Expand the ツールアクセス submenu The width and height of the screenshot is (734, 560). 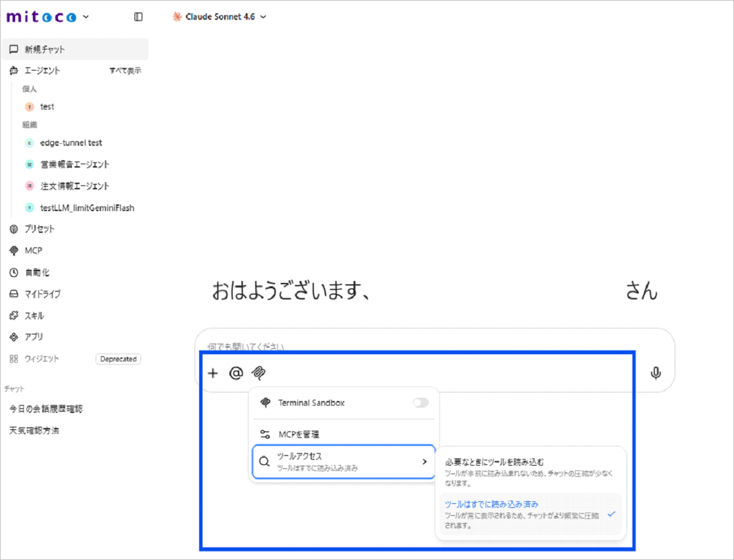point(344,462)
